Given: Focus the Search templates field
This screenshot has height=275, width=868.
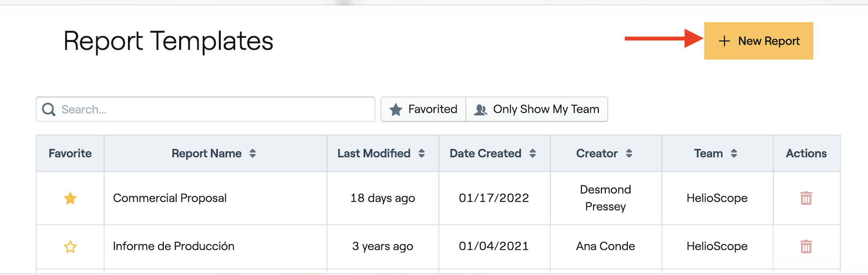Looking at the screenshot, I should 212,109.
